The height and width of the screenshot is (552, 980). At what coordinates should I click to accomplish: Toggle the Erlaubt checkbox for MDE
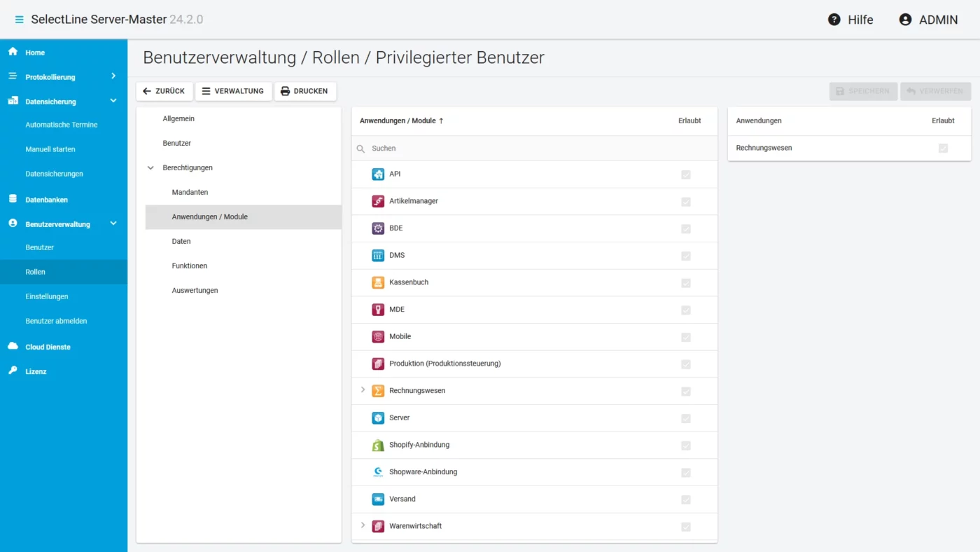(x=686, y=310)
